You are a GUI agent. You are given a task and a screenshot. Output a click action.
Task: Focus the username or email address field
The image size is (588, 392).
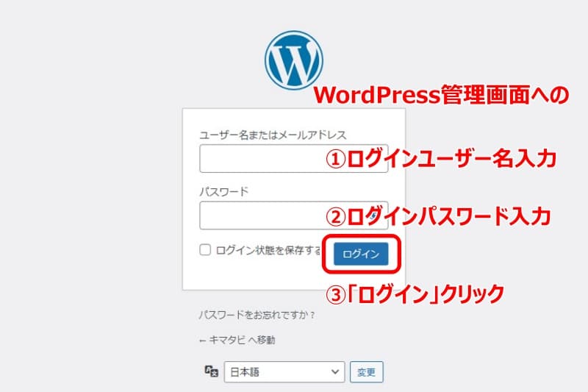coord(293,158)
